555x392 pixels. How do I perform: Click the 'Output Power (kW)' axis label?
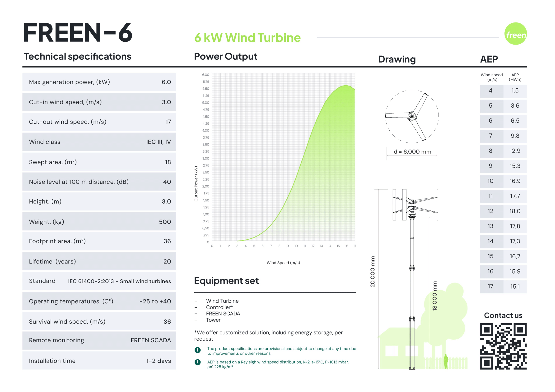[196, 184]
